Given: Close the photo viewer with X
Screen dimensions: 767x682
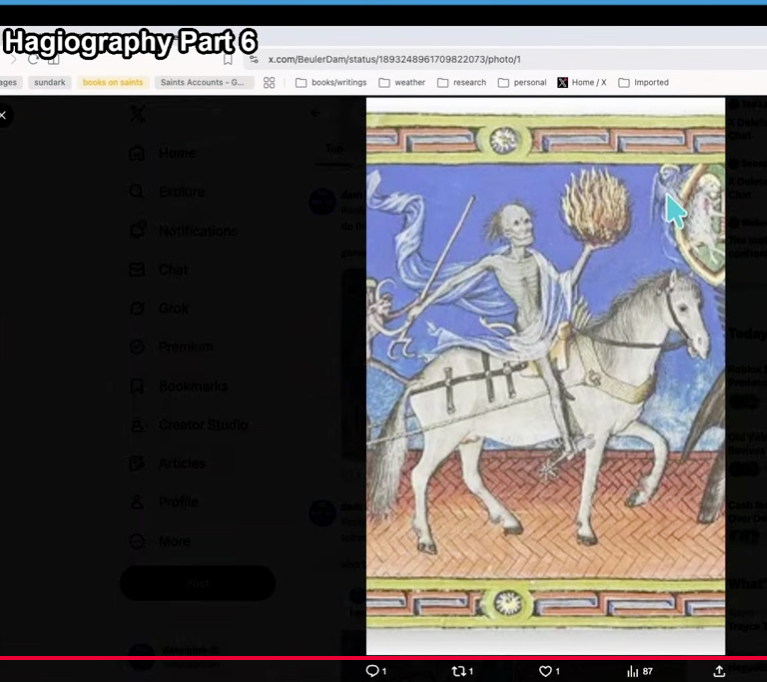Looking at the screenshot, I should pyautogui.click(x=3, y=115).
